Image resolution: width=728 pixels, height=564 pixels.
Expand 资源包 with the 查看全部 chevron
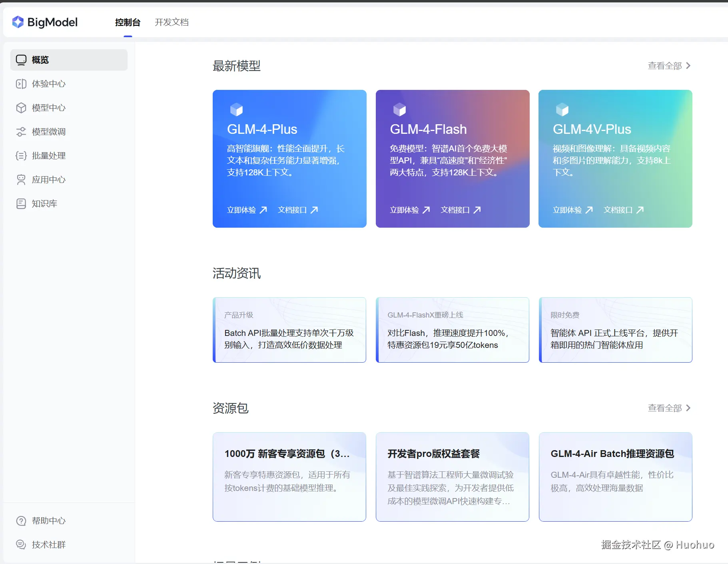[x=688, y=408]
